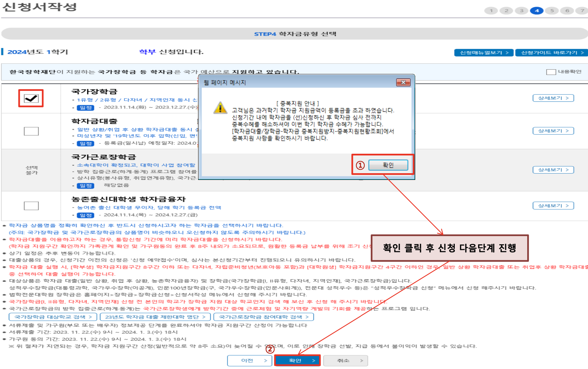Open 상세보기 for 국가근로장학금
Viewport: 588px width, 369px height.
(553, 170)
